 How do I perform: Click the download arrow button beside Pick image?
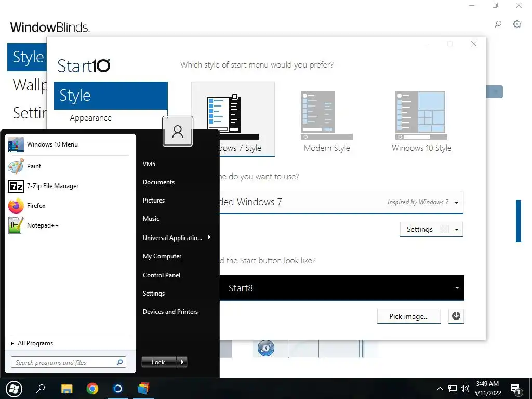click(456, 316)
